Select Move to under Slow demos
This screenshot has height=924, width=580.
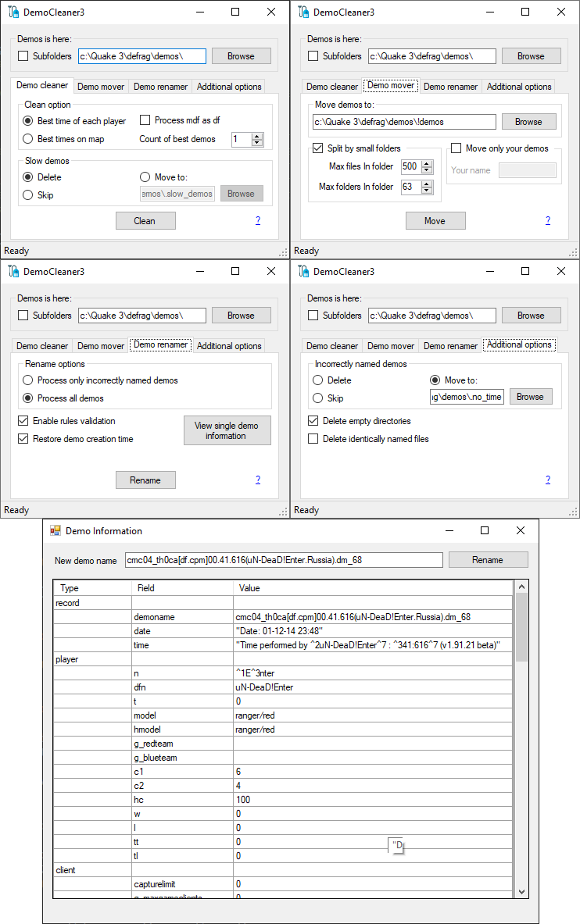145,177
